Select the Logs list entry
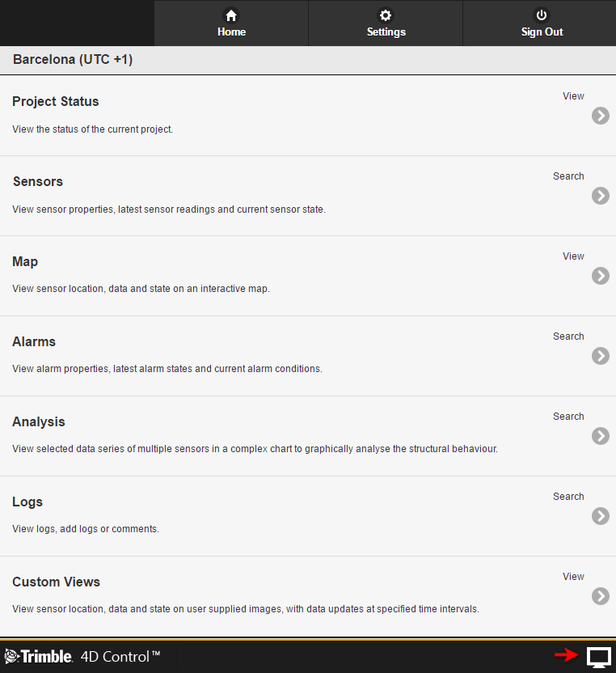This screenshot has height=673, width=616. [308, 516]
